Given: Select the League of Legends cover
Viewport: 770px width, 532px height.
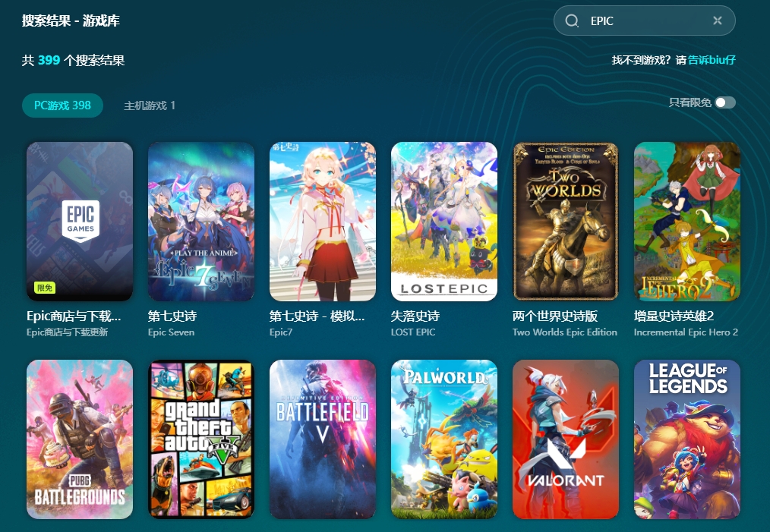Looking at the screenshot, I should [x=687, y=439].
